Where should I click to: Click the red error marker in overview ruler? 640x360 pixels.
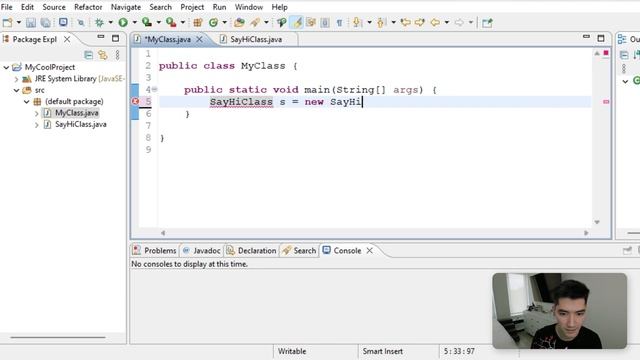[606, 102]
